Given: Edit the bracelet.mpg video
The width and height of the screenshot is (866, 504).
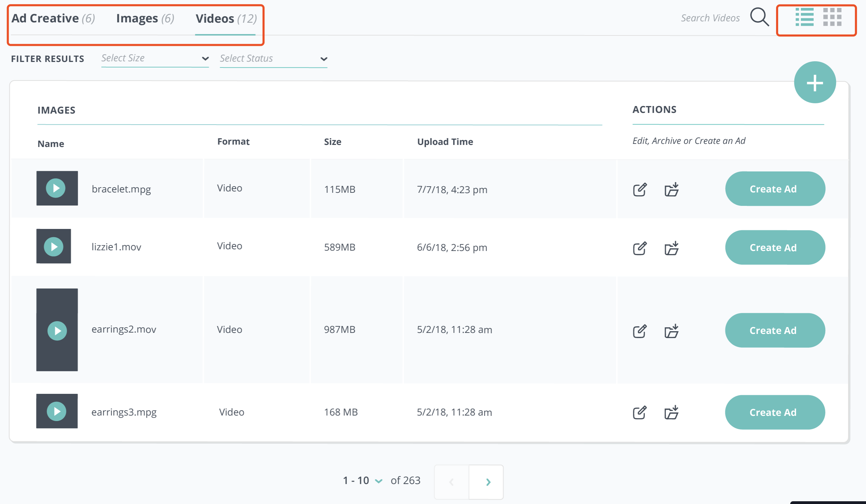Looking at the screenshot, I should coord(640,189).
